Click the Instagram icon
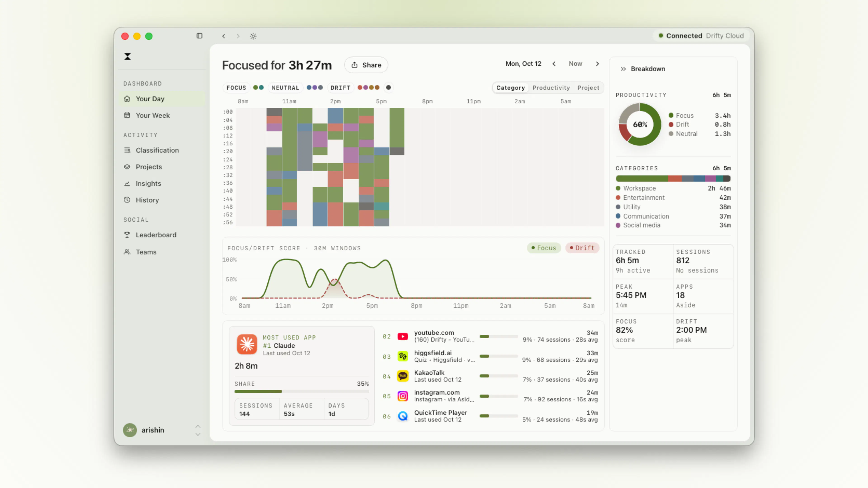 tap(403, 396)
